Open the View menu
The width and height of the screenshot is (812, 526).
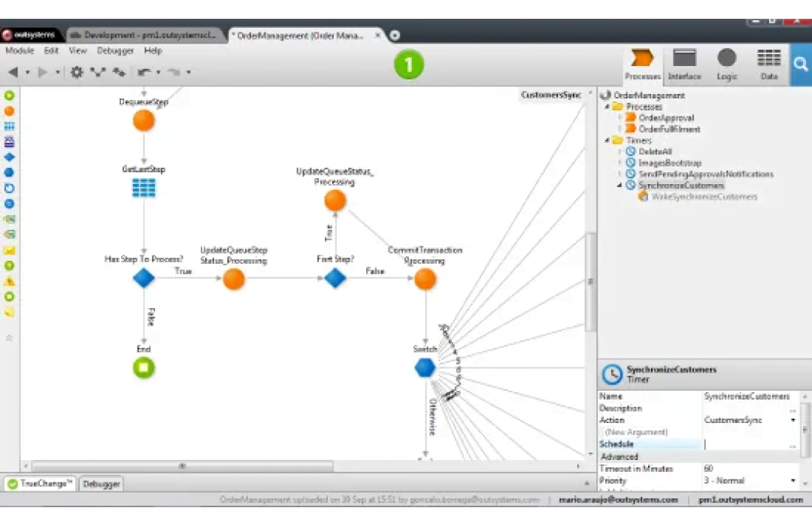point(77,51)
